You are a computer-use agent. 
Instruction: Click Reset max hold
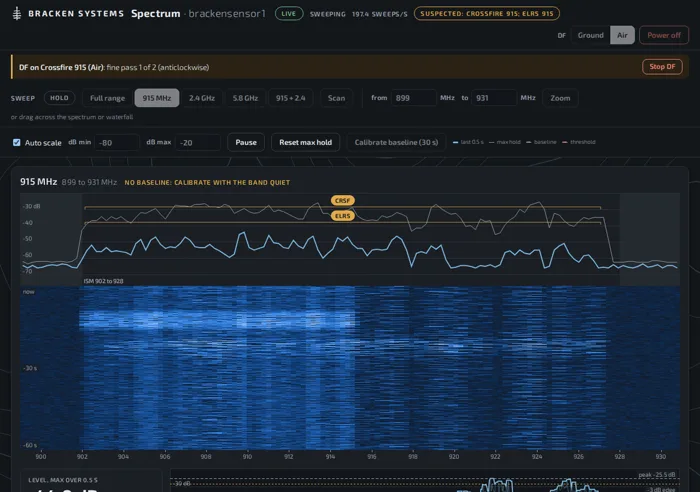[305, 142]
